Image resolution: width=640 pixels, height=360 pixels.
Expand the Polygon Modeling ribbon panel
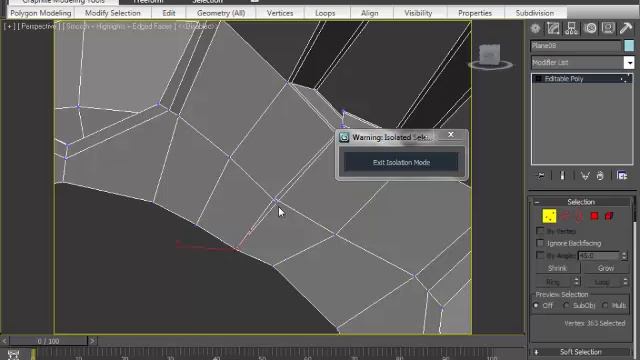click(41, 13)
